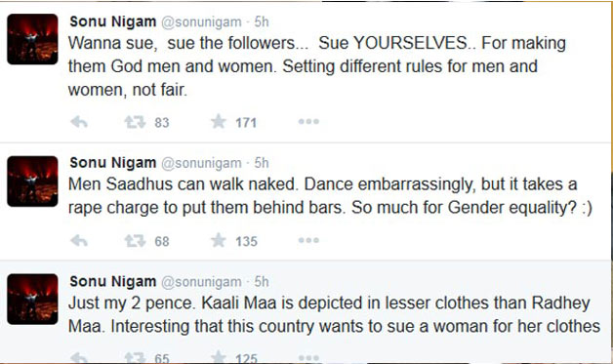Open more options on the 'Men Saadhus' tweet
This screenshot has width=613, height=364.
[308, 240]
